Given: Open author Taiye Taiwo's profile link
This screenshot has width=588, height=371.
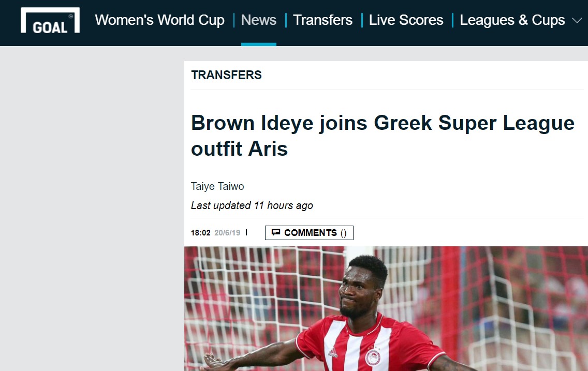Looking at the screenshot, I should 217,186.
